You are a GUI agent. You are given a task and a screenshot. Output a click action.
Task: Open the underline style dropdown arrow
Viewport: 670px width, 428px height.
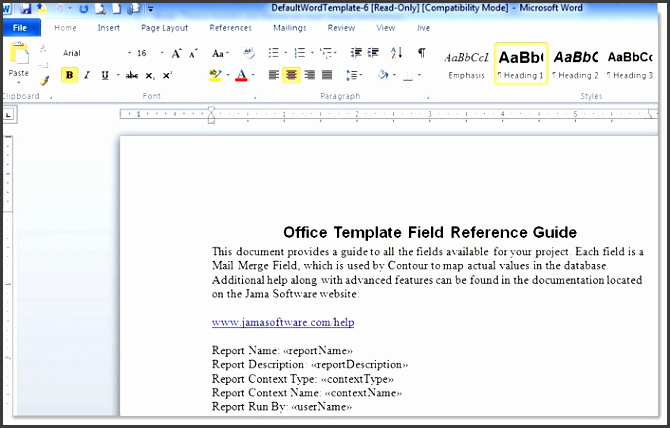point(118,75)
